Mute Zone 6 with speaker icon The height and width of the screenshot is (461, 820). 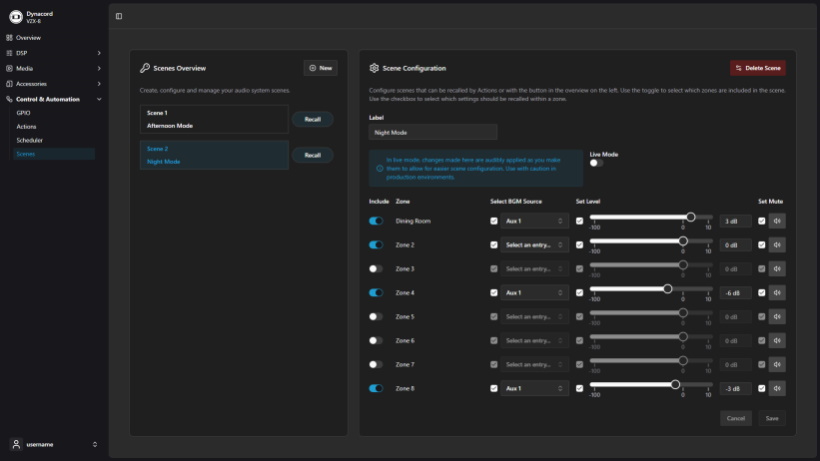click(x=777, y=340)
